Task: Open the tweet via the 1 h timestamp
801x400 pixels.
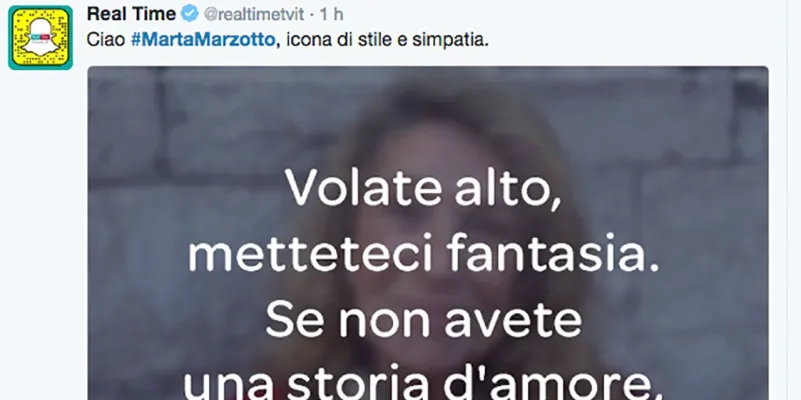Action: [331, 14]
